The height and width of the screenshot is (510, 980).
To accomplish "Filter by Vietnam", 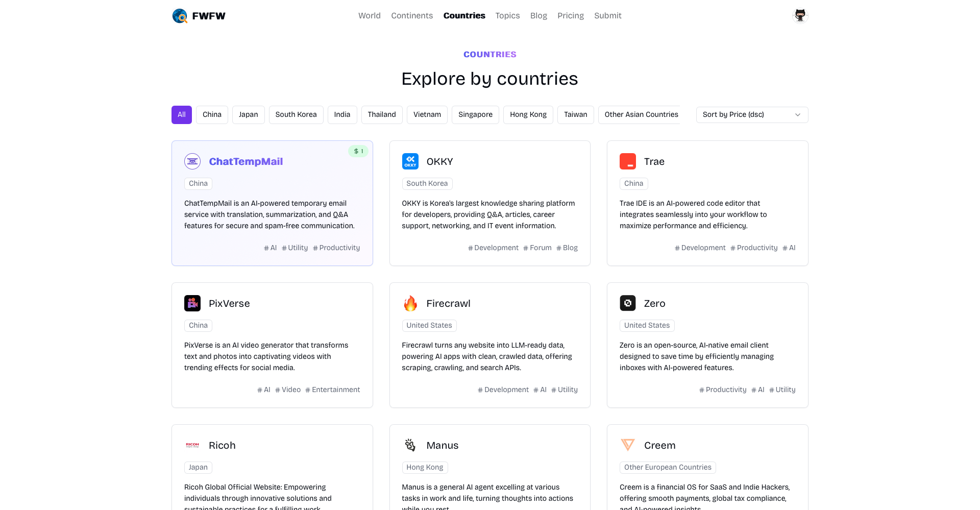I will pyautogui.click(x=427, y=115).
